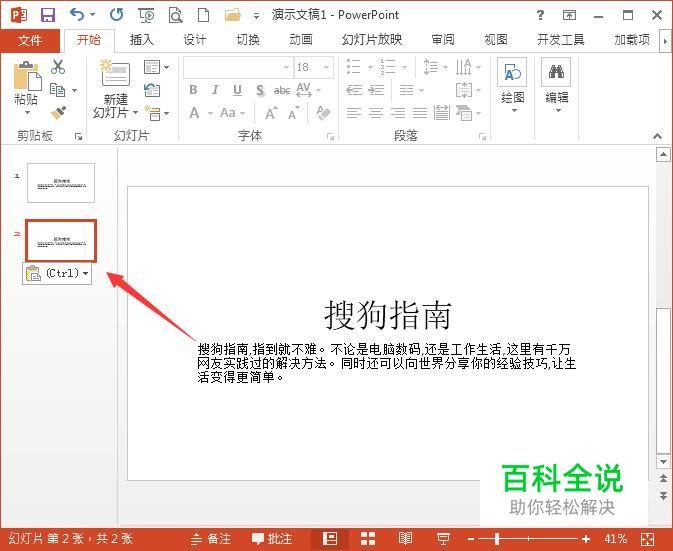Open Drawing tools group
This screenshot has width=673, height=551.
pos(512,86)
